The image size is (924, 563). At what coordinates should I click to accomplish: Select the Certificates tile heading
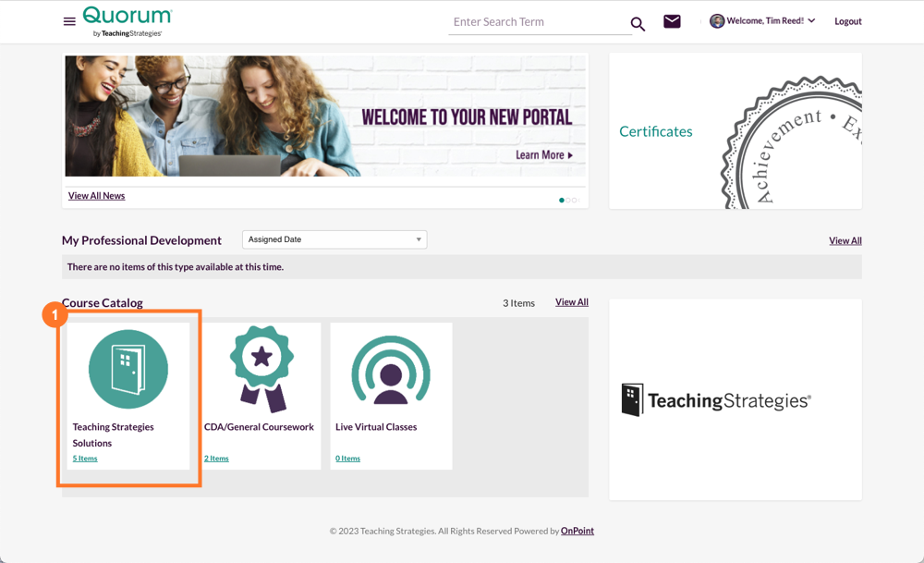coord(656,131)
